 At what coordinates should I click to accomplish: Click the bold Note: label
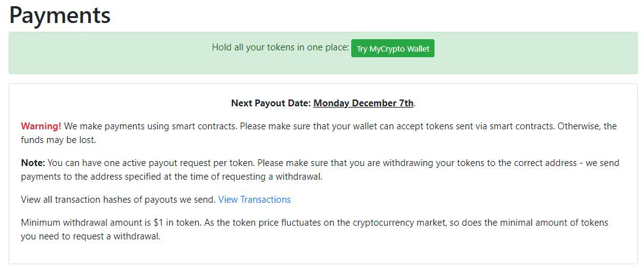pos(33,163)
